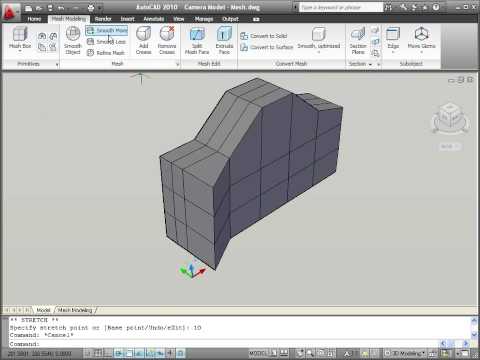Click Convert to Solid button
Screen dimensions: 480x360
pyautogui.click(x=264, y=36)
